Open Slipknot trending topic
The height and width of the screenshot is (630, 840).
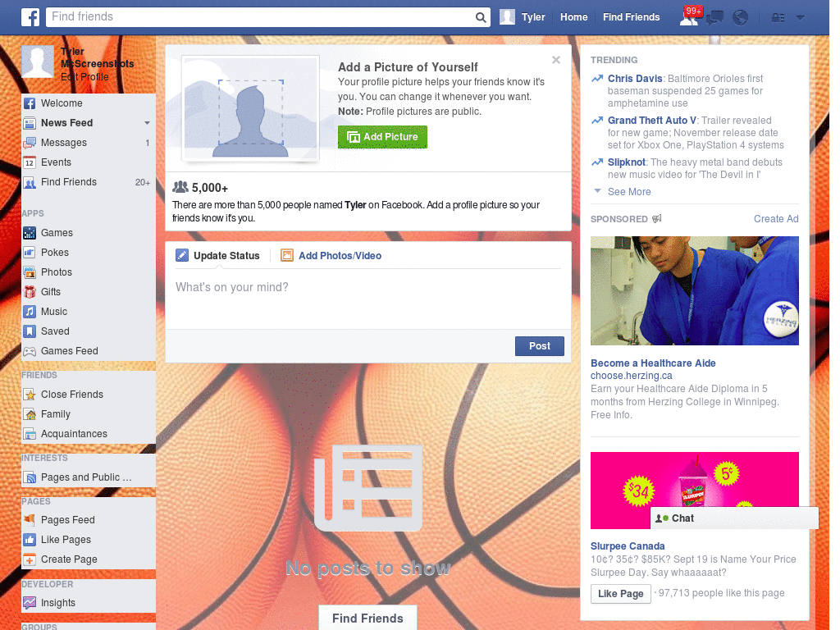pyautogui.click(x=626, y=162)
